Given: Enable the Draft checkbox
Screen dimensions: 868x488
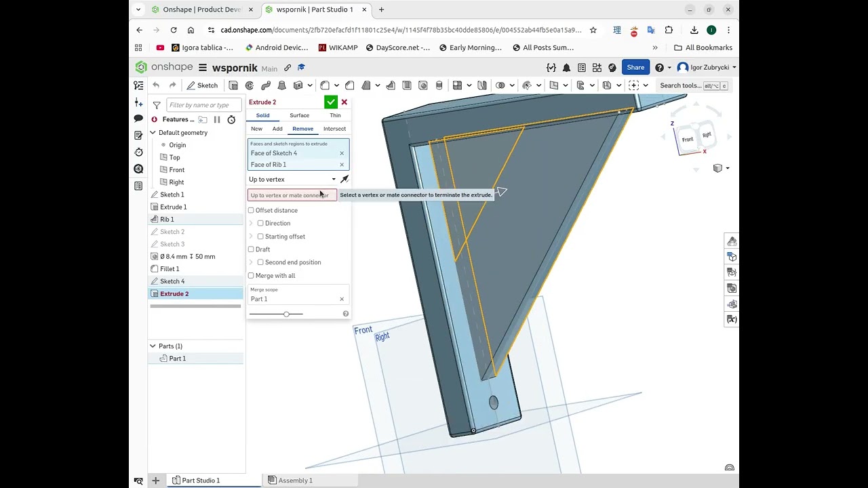Looking at the screenshot, I should pyautogui.click(x=251, y=249).
